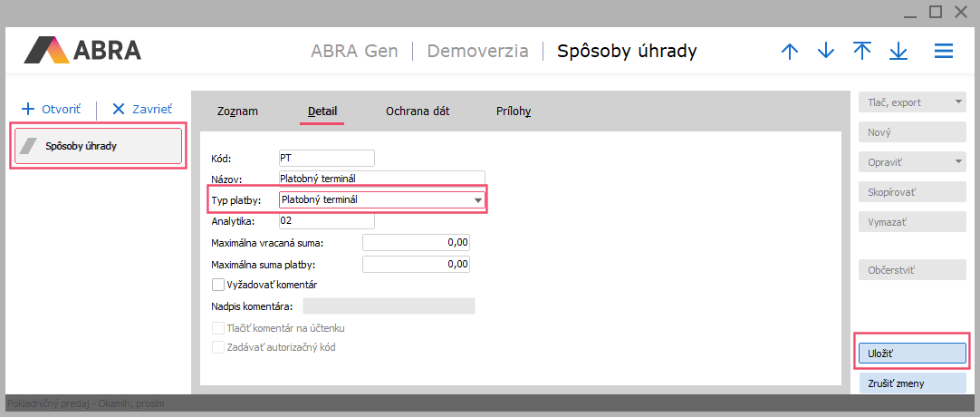Open the Ochrana dát tab
Image resolution: width=980 pixels, height=417 pixels.
pyautogui.click(x=418, y=112)
